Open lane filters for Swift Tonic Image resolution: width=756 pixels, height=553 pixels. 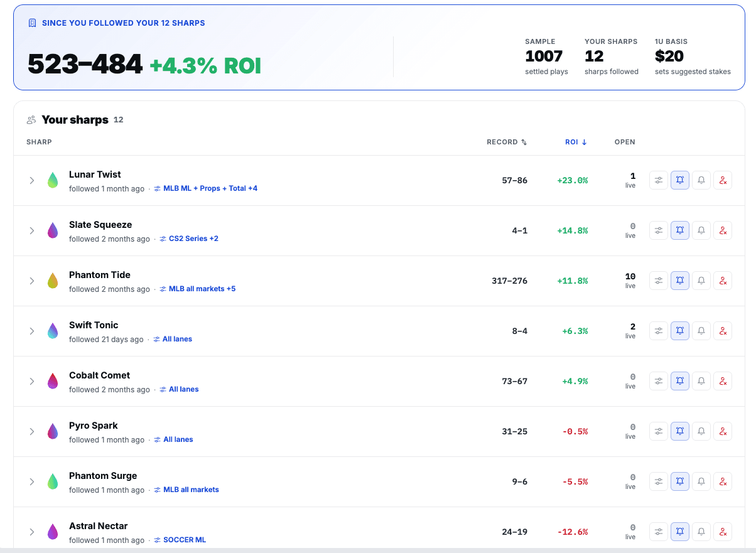pyautogui.click(x=659, y=331)
